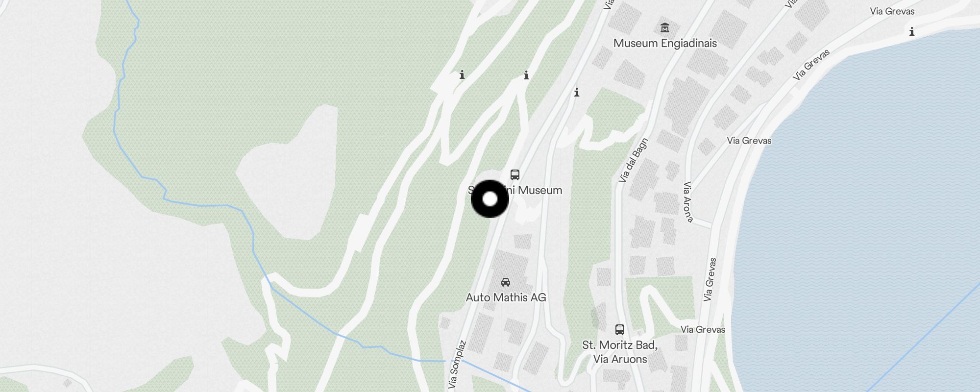Click the St. Moritz Bad bus icon
Viewport: 980px width, 392px height.
pos(620,330)
